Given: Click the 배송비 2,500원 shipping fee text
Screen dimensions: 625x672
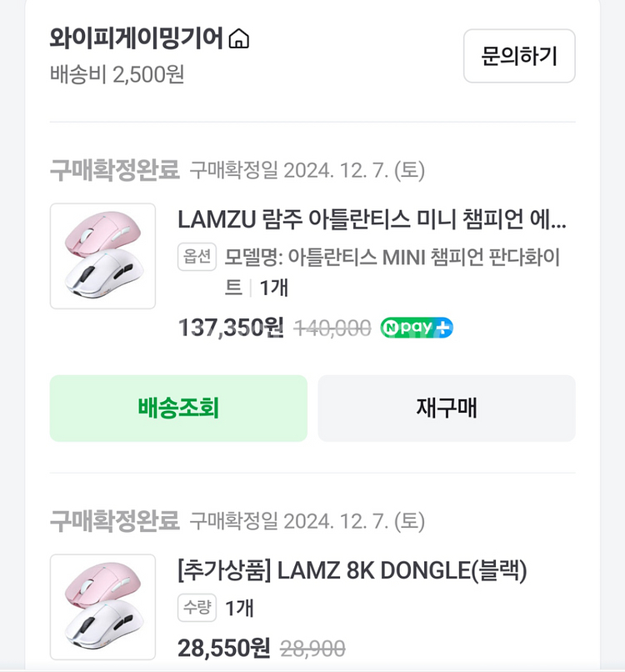Looking at the screenshot, I should pyautogui.click(x=117, y=74).
